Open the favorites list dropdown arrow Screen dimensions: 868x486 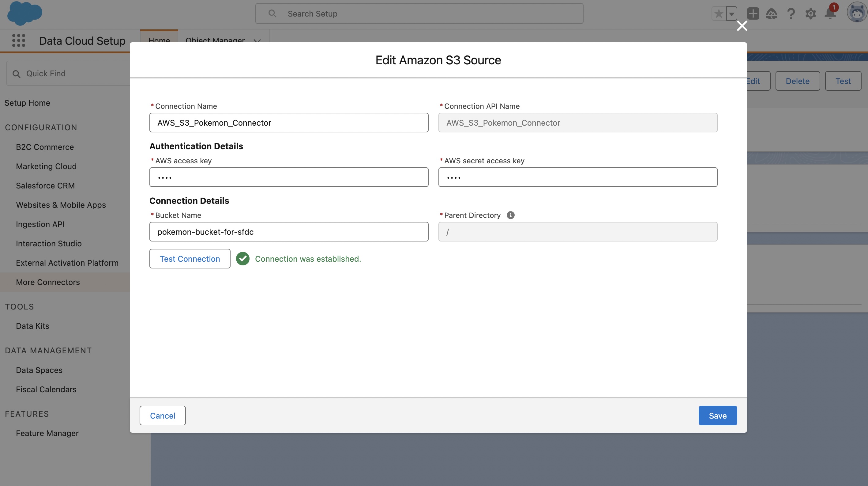[x=731, y=14]
